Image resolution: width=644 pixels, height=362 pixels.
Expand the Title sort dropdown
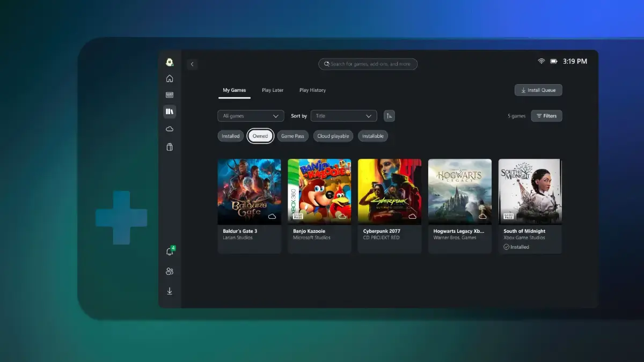pyautogui.click(x=343, y=116)
